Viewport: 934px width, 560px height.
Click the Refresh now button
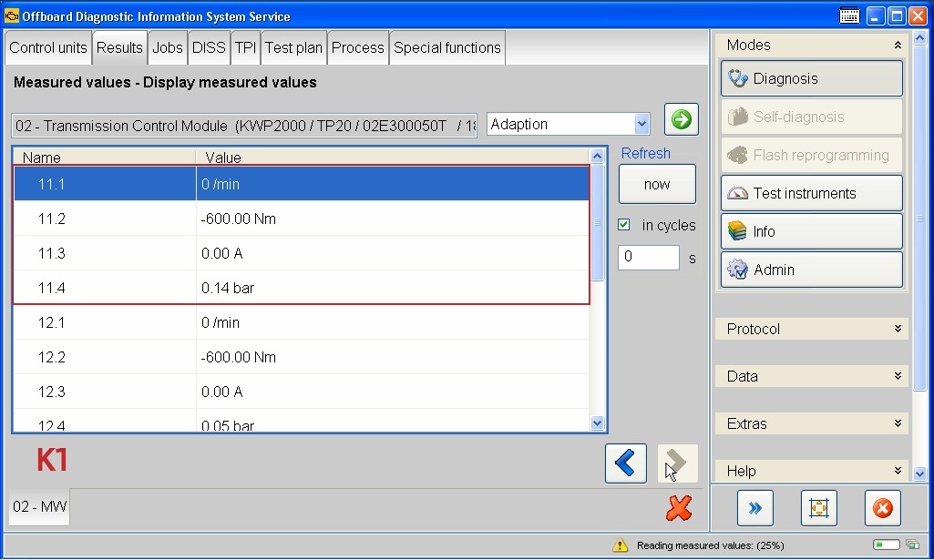coord(657,184)
